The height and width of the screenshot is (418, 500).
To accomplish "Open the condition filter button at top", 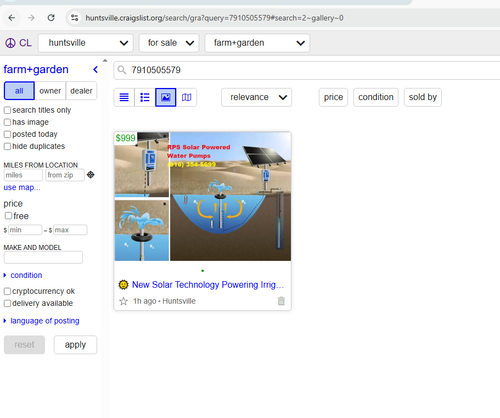I will pyautogui.click(x=376, y=97).
